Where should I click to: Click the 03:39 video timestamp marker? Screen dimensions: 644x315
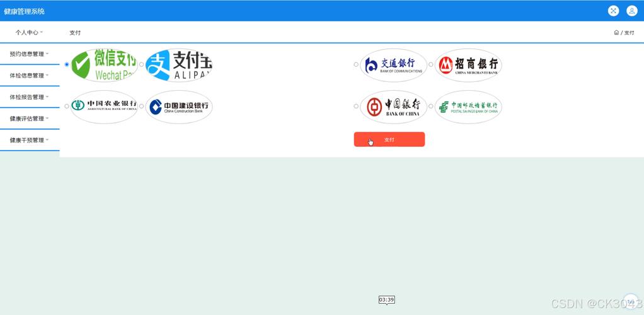(x=386, y=300)
